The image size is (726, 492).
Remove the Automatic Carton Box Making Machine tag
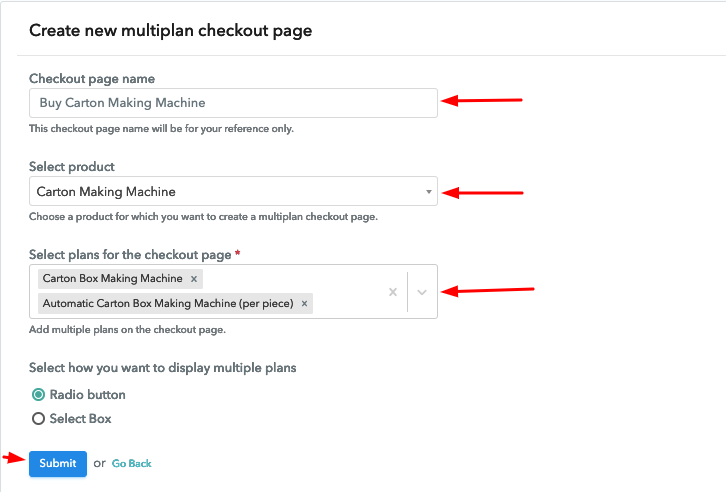[x=305, y=303]
